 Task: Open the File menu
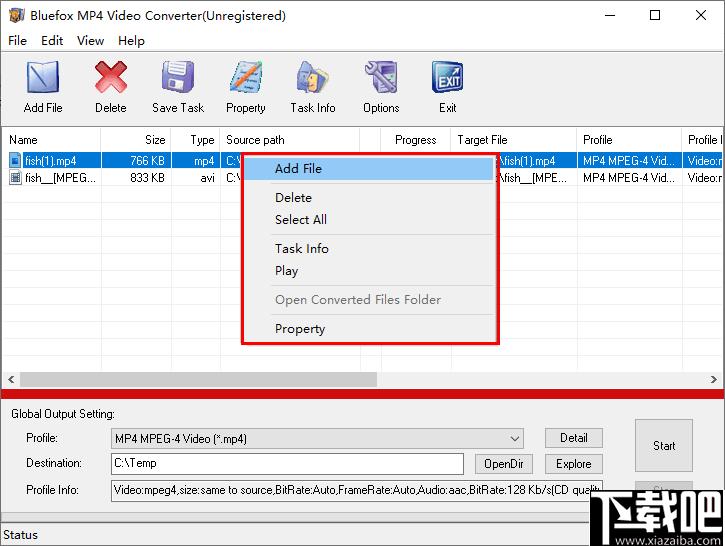click(17, 41)
